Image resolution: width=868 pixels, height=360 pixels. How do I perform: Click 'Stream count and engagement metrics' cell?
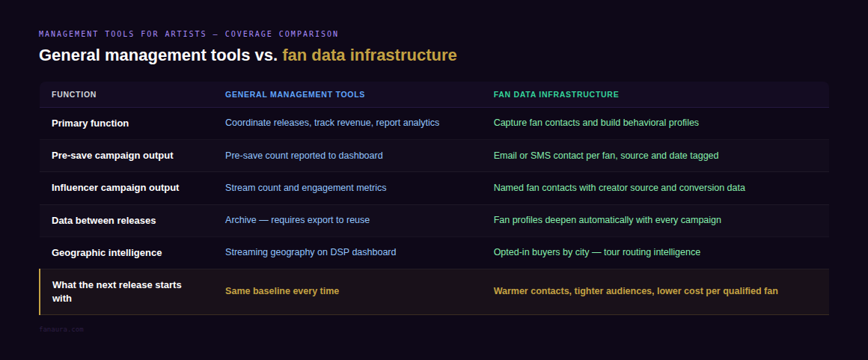point(305,188)
